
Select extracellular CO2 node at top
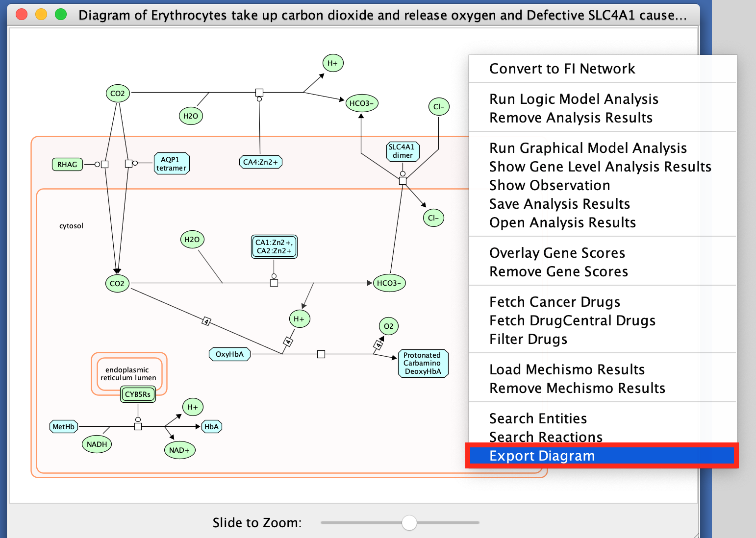pos(118,94)
